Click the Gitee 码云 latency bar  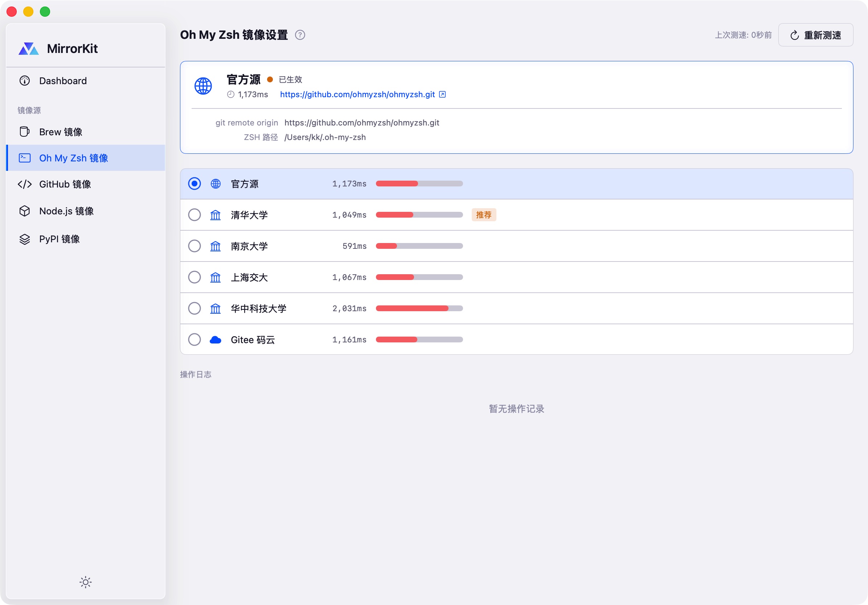click(x=419, y=340)
